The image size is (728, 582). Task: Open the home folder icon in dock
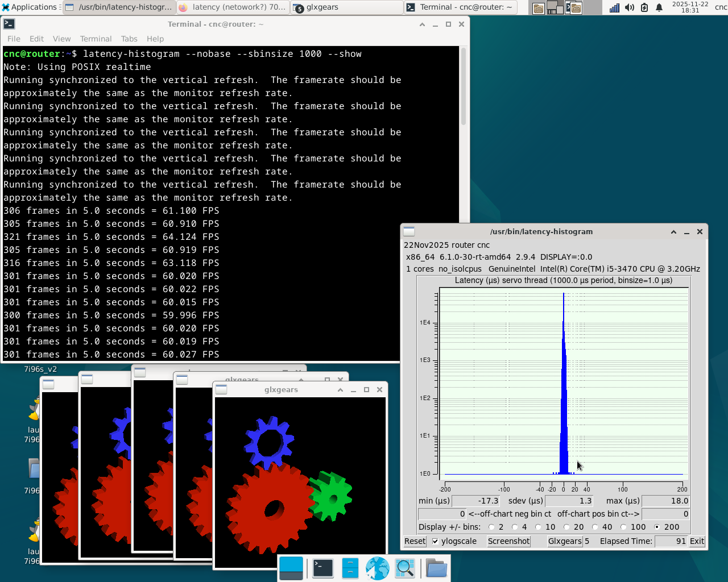(436, 568)
